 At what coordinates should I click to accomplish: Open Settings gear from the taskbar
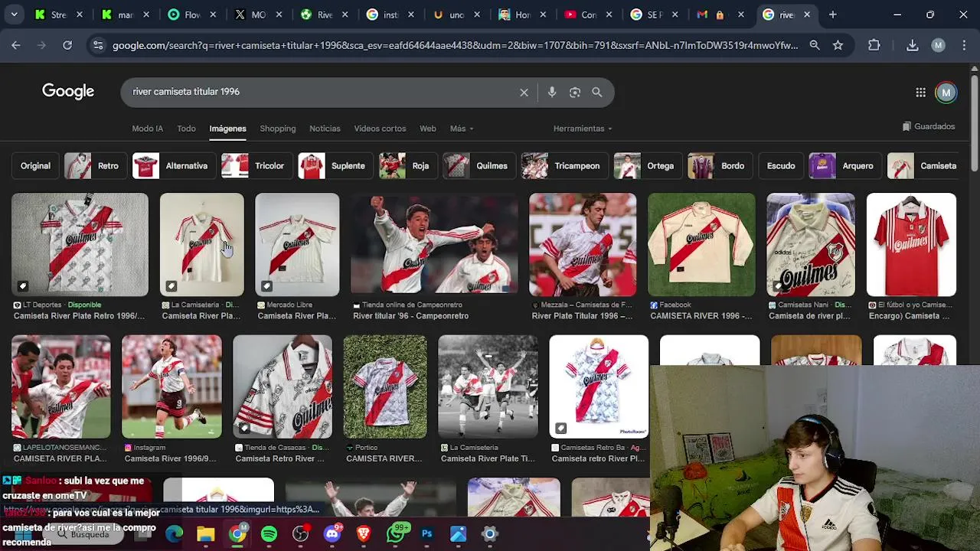[490, 533]
